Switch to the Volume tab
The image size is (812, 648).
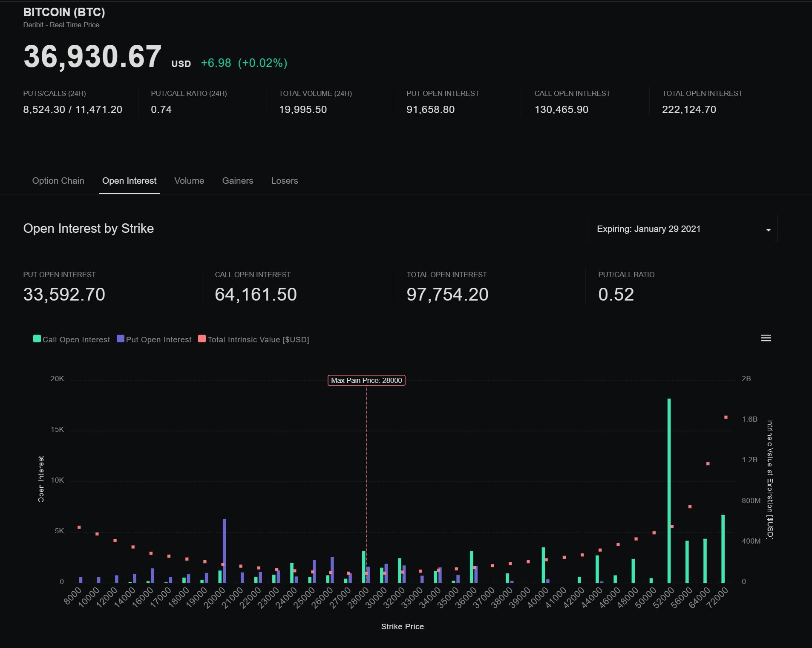coord(189,181)
